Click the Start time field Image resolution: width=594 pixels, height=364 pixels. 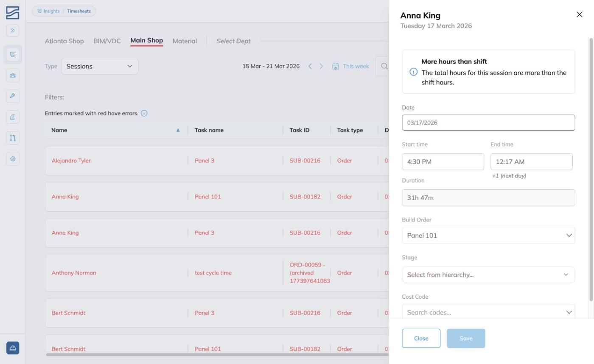tap(443, 162)
